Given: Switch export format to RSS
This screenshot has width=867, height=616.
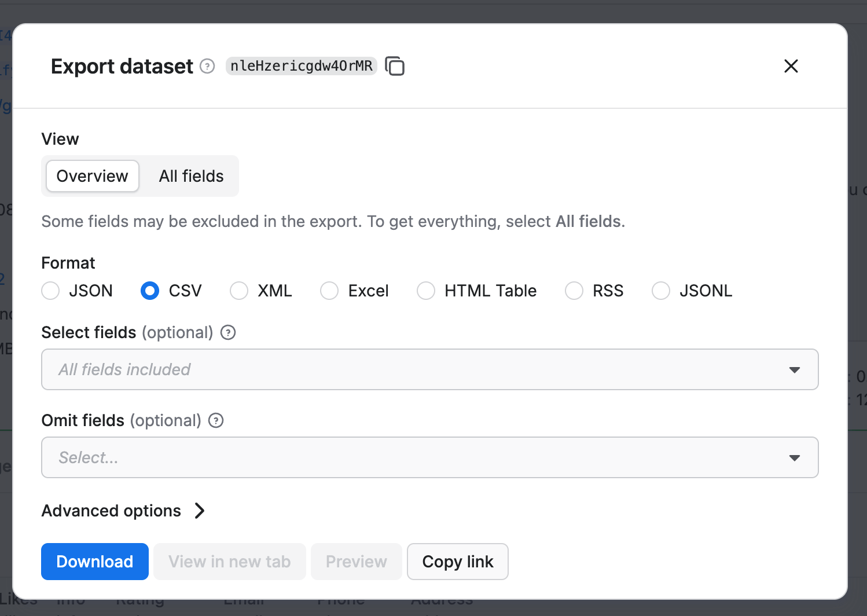Looking at the screenshot, I should 574,291.
